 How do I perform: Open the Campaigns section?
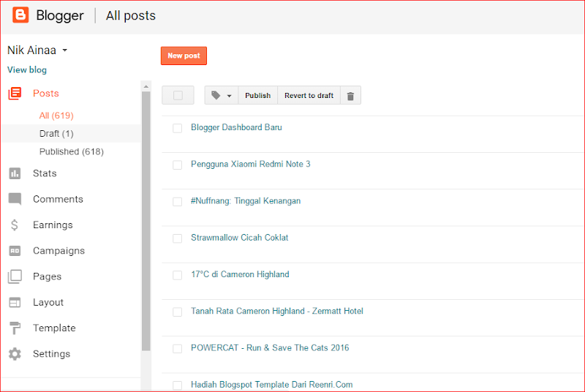[58, 251]
